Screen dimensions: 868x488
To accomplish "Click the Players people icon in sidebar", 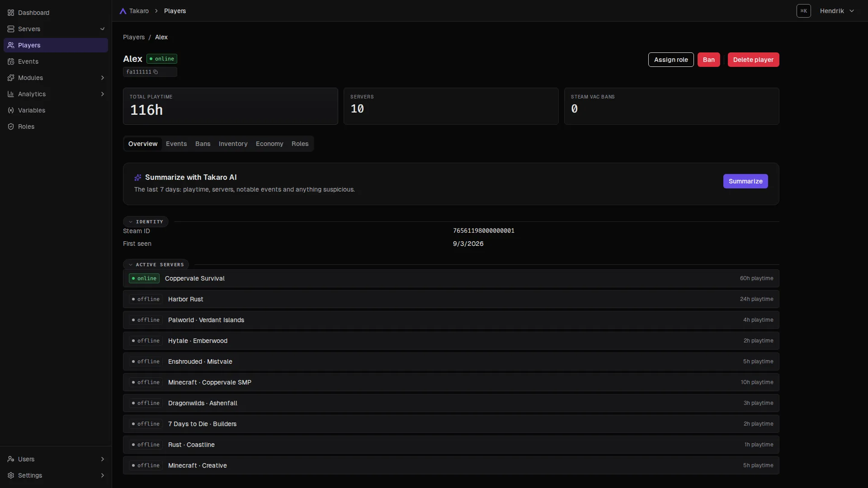I will 11,45.
